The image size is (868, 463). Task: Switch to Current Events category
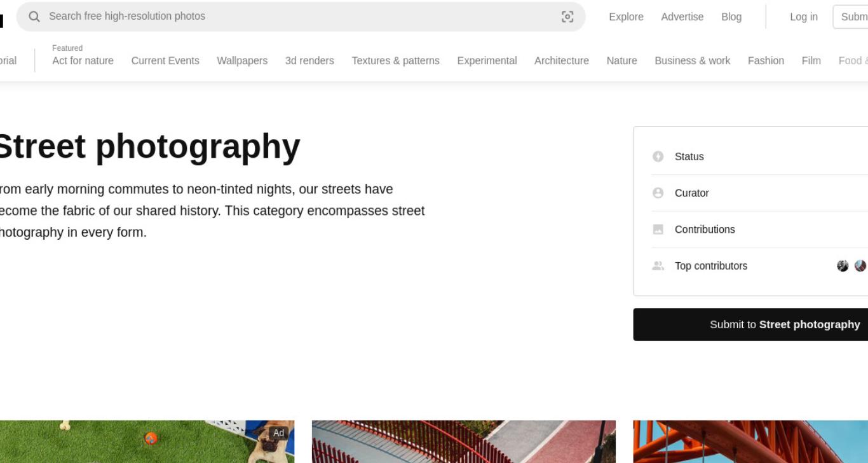165,60
